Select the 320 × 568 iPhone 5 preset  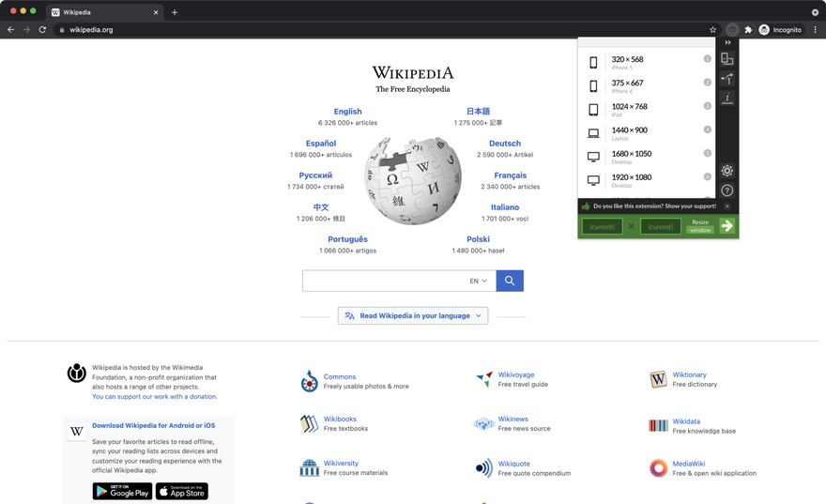point(647,62)
